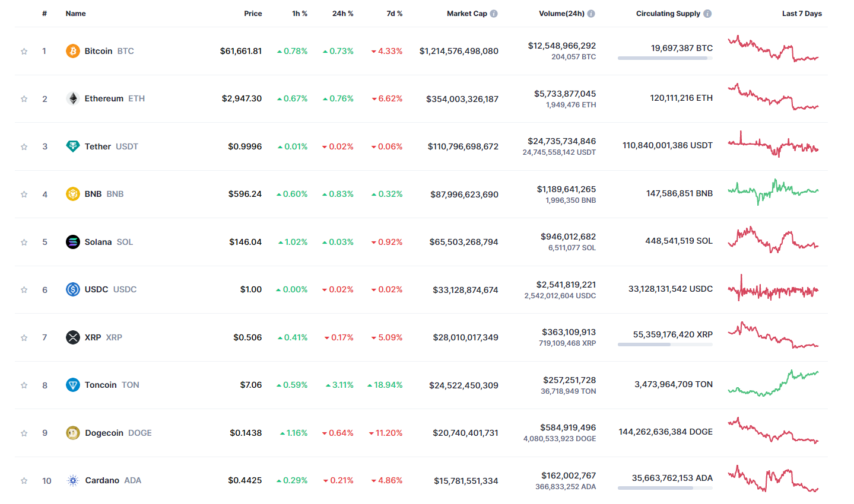Sort by the Price column header
854x504 pixels.
tap(253, 13)
